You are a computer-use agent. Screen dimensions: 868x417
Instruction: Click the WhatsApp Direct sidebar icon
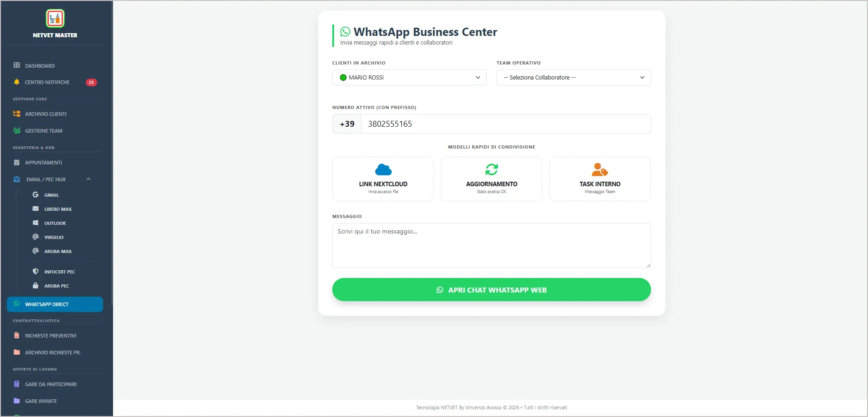click(x=17, y=304)
